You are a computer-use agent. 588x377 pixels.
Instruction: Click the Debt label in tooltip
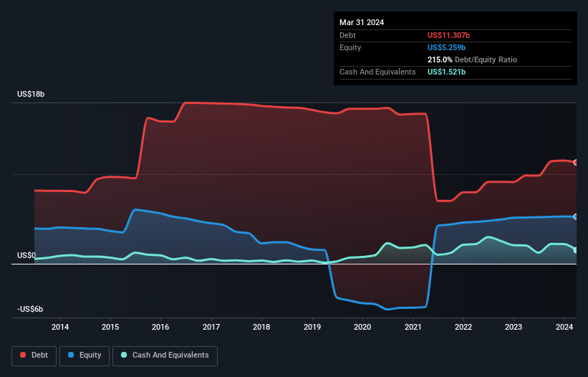347,35
